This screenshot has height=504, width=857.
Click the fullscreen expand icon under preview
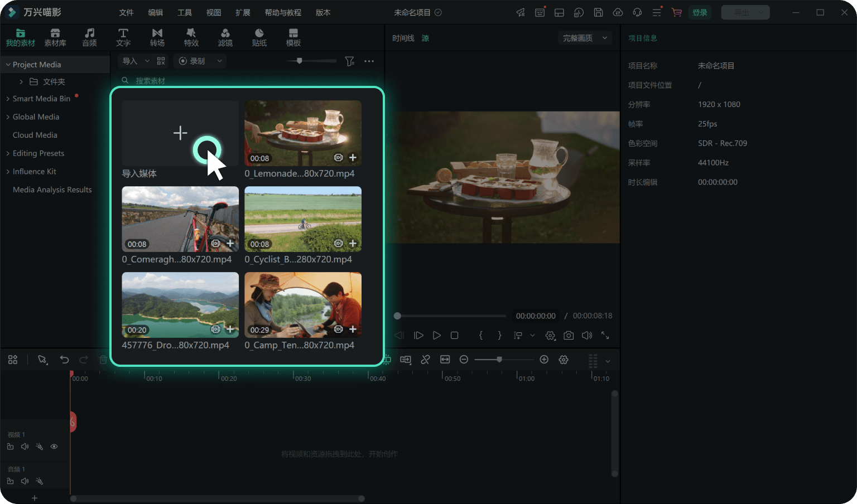(x=605, y=336)
